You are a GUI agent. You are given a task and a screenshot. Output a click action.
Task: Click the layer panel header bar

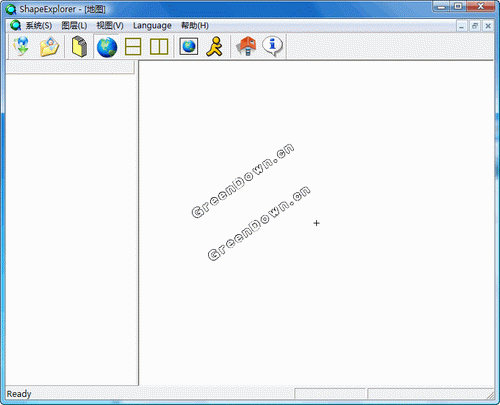(x=70, y=67)
